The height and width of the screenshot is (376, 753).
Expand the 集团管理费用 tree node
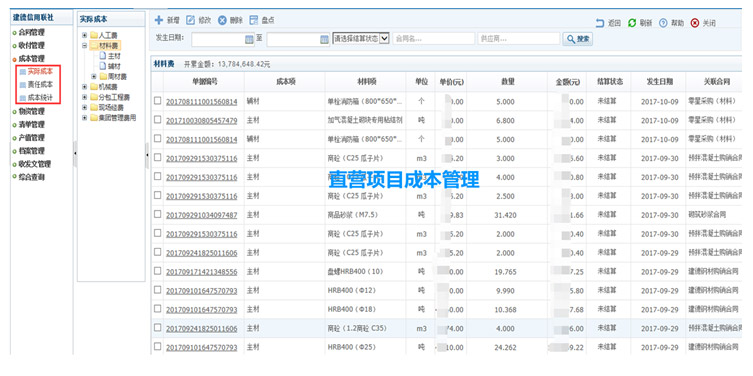point(85,117)
